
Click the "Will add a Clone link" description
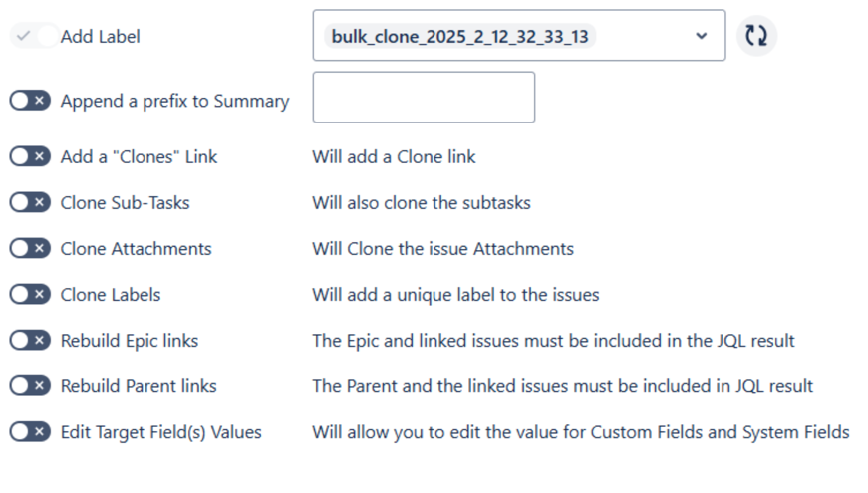[394, 156]
